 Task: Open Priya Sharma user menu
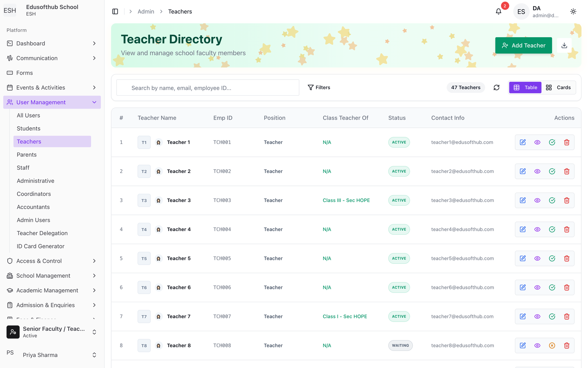coord(52,355)
